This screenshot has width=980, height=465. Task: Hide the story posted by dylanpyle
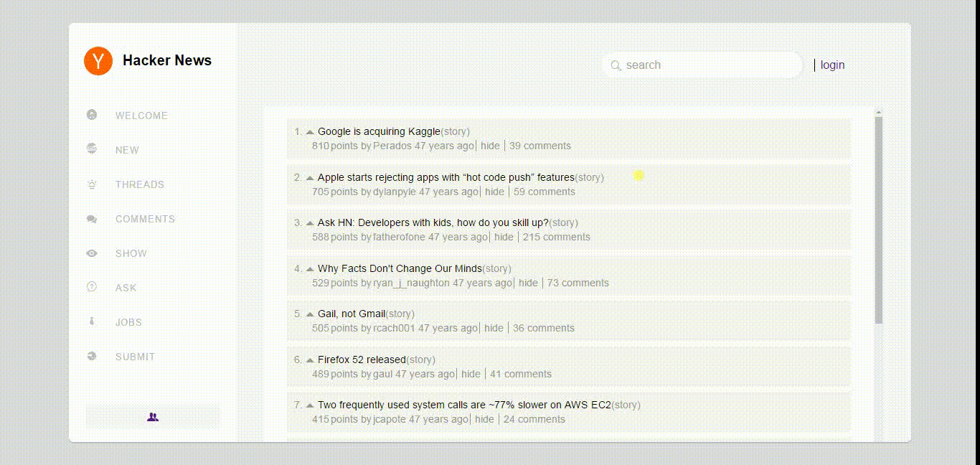click(x=494, y=192)
